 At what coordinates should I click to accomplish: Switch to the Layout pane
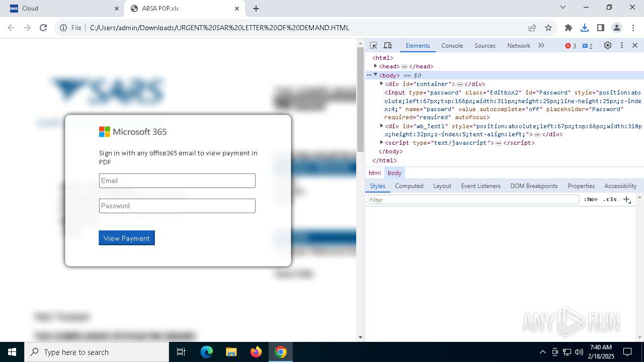[442, 186]
